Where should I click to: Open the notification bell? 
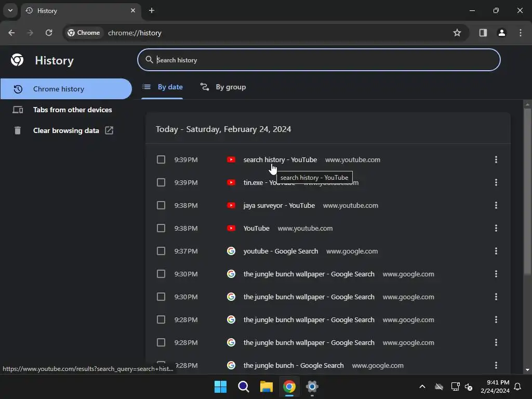pos(518,387)
